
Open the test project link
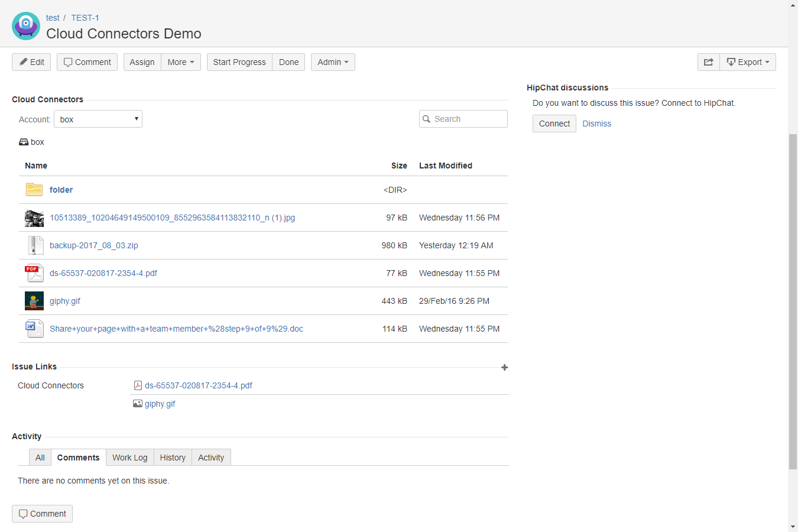tap(53, 18)
